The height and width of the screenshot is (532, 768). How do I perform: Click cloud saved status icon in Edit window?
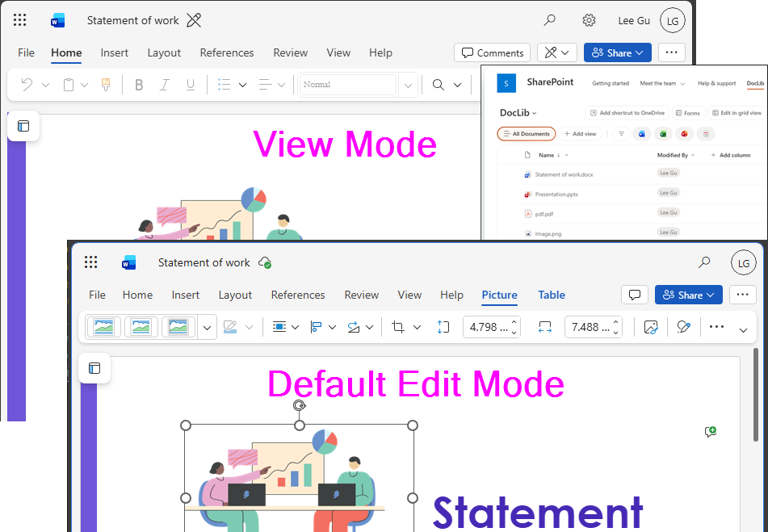pyautogui.click(x=265, y=263)
